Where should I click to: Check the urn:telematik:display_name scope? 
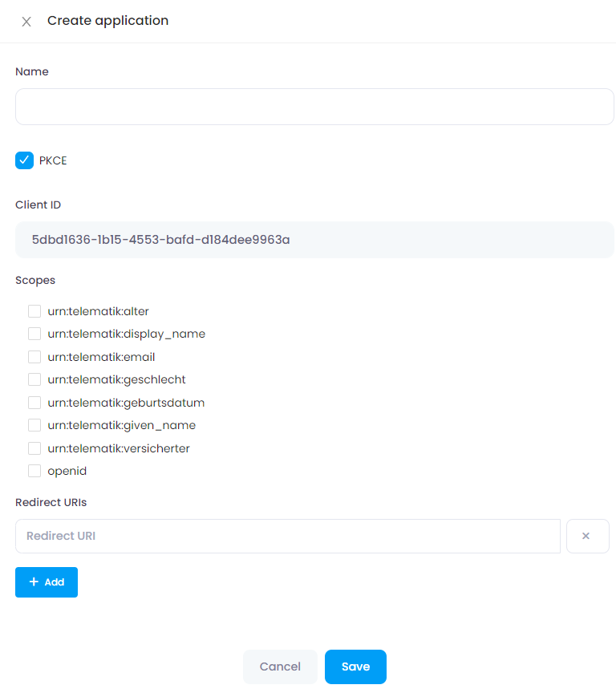(x=34, y=334)
